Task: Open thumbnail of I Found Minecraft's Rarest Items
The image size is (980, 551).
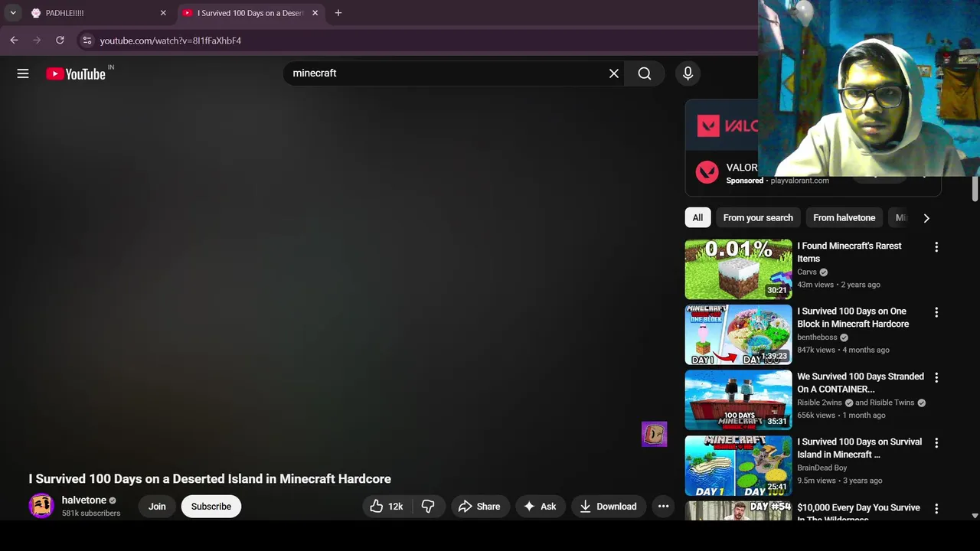Action: pos(739,269)
